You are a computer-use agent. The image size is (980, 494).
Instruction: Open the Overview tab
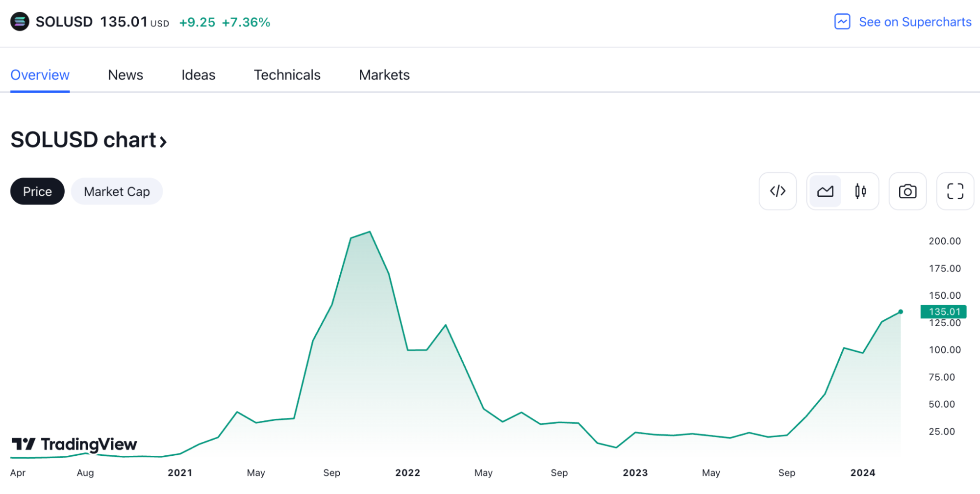(40, 75)
